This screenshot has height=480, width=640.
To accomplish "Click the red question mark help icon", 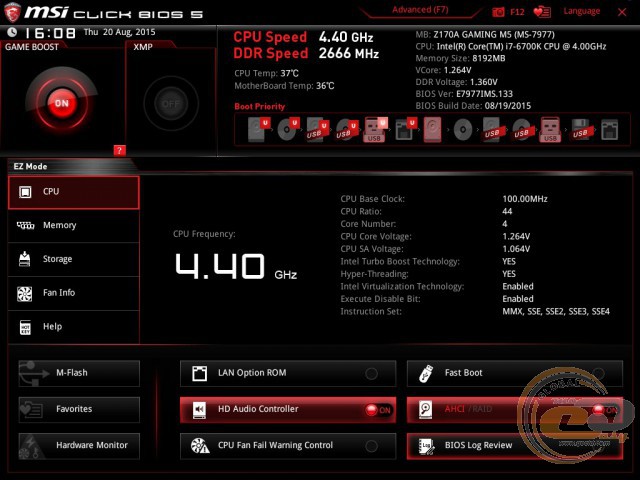I will click(x=119, y=150).
